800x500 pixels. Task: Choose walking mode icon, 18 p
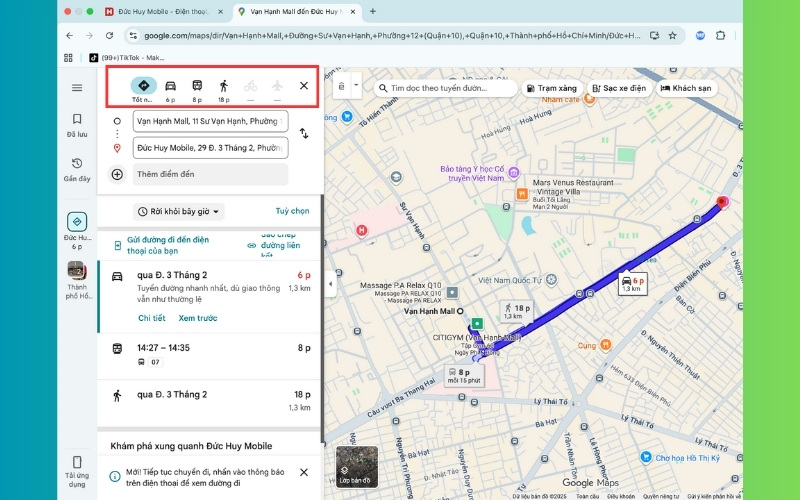pyautogui.click(x=223, y=86)
